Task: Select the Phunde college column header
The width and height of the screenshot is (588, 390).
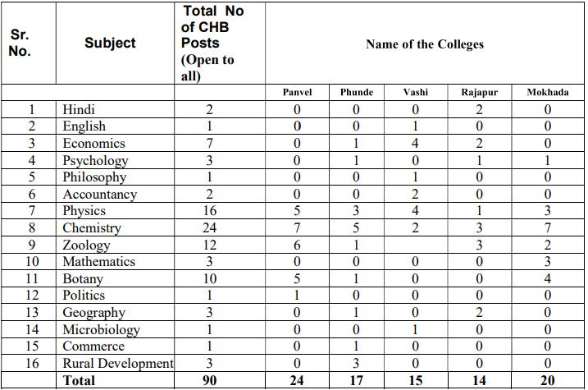Action: [356, 92]
